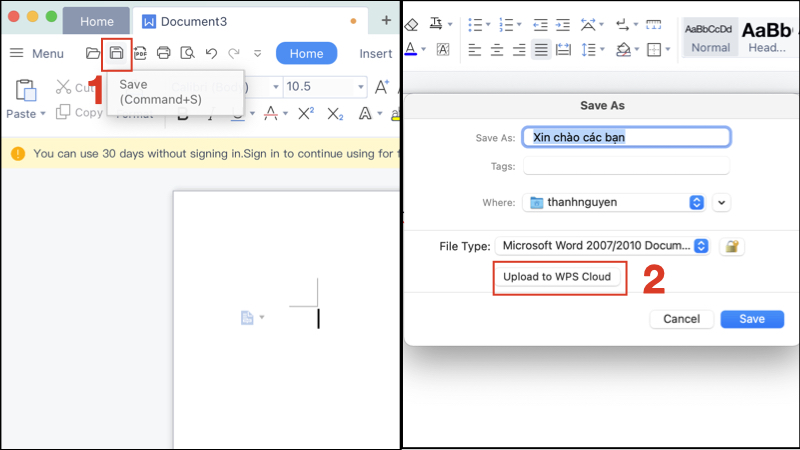
Task: Open Print Preview icon
Action: click(x=187, y=53)
